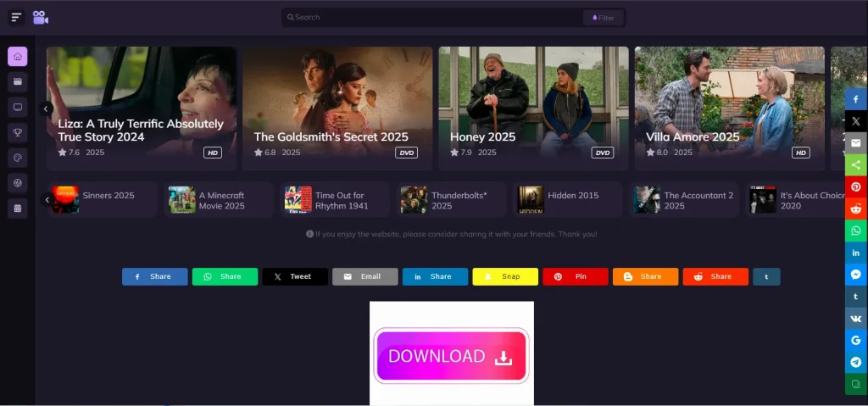Viewport: 868px width, 406px height.
Task: Share via Reddit in right sidebar
Action: 856,209
